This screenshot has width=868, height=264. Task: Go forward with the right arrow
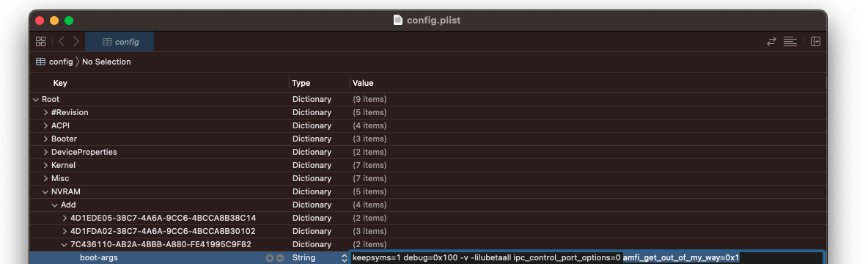tap(76, 42)
